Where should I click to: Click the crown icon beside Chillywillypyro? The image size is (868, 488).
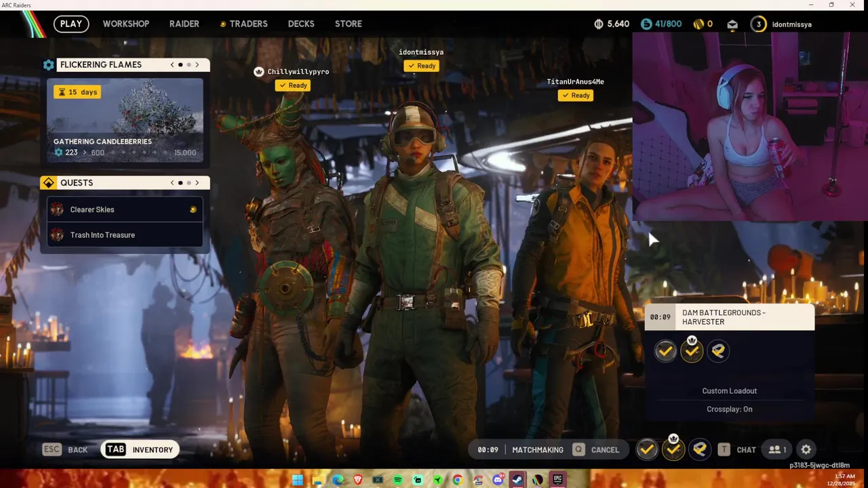click(x=258, y=72)
